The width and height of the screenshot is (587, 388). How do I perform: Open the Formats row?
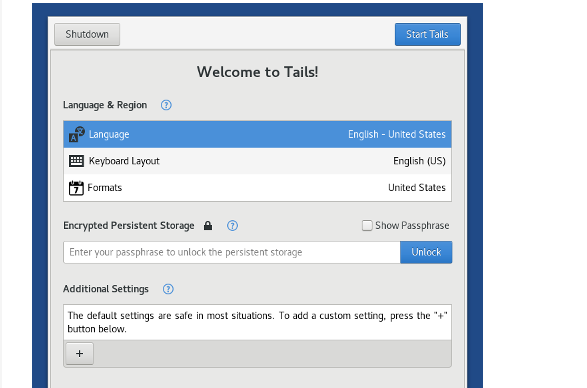tap(258, 188)
